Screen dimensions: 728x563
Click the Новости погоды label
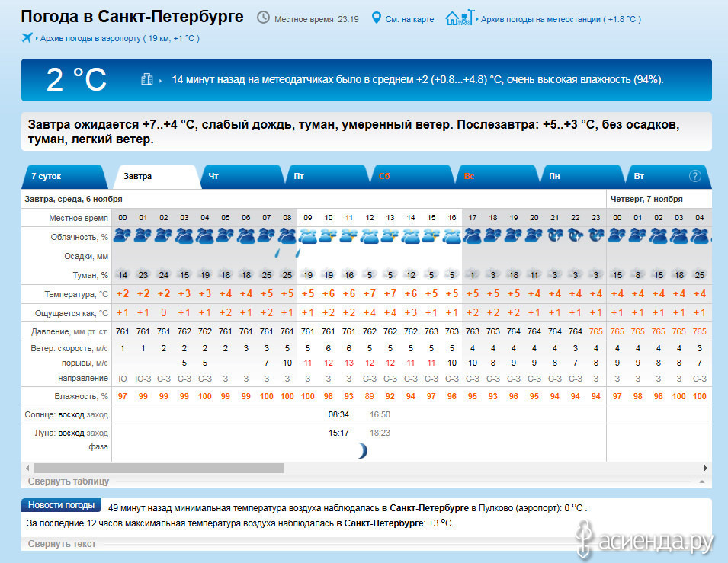[x=61, y=505]
